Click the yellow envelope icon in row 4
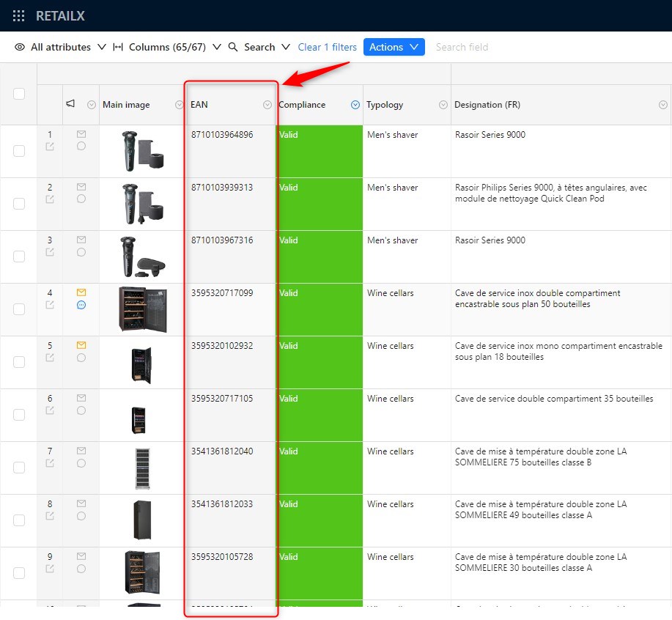 (x=81, y=292)
